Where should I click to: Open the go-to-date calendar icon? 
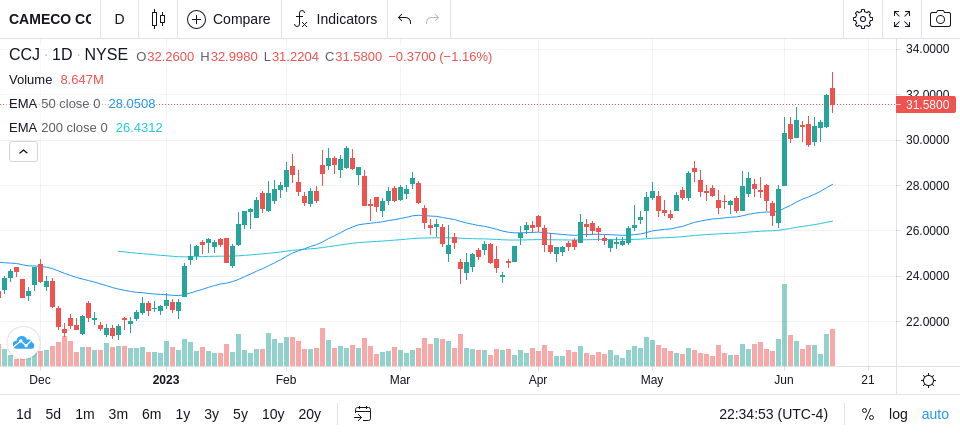[362, 414]
